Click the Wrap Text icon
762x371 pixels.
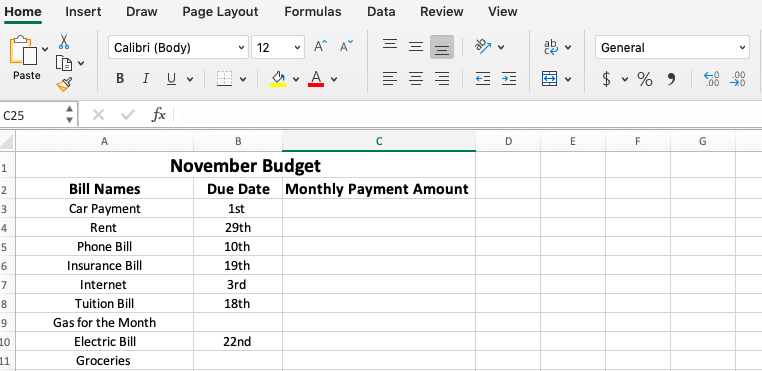click(x=551, y=47)
